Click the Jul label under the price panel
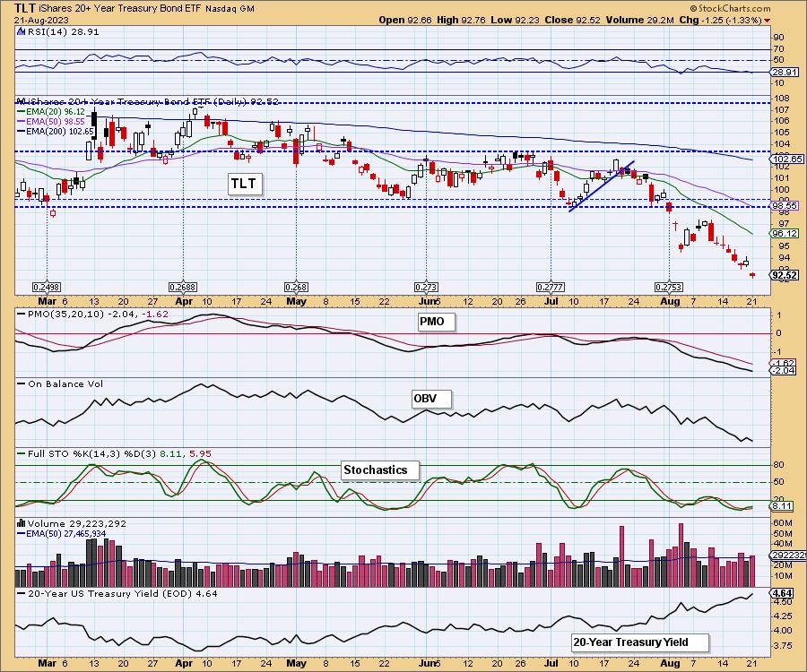Screen dimensions: 807x672 [551, 301]
